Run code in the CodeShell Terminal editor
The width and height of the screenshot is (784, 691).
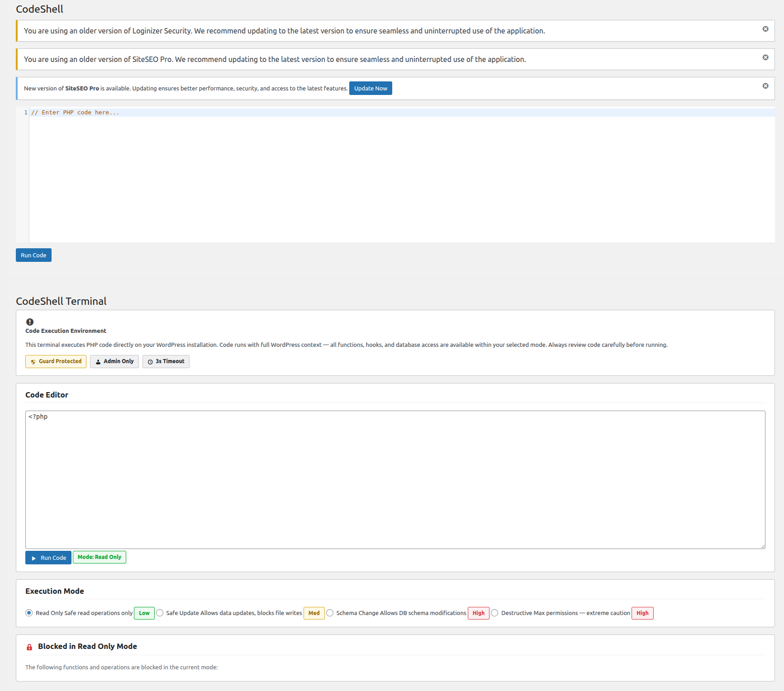click(x=48, y=558)
